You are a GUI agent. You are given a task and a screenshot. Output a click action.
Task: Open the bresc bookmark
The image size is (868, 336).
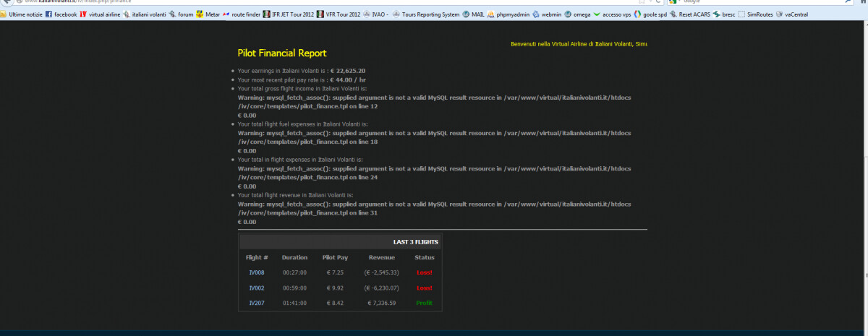coord(723,14)
